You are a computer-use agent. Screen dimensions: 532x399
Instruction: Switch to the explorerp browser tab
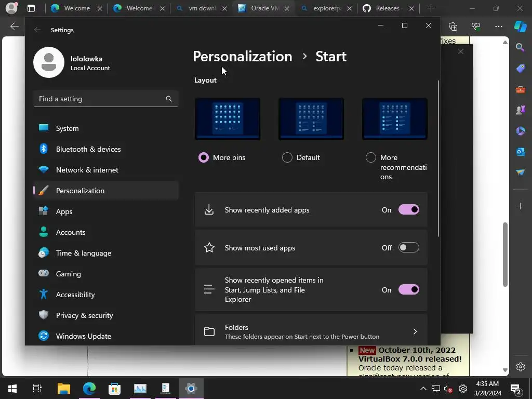[x=326, y=8]
